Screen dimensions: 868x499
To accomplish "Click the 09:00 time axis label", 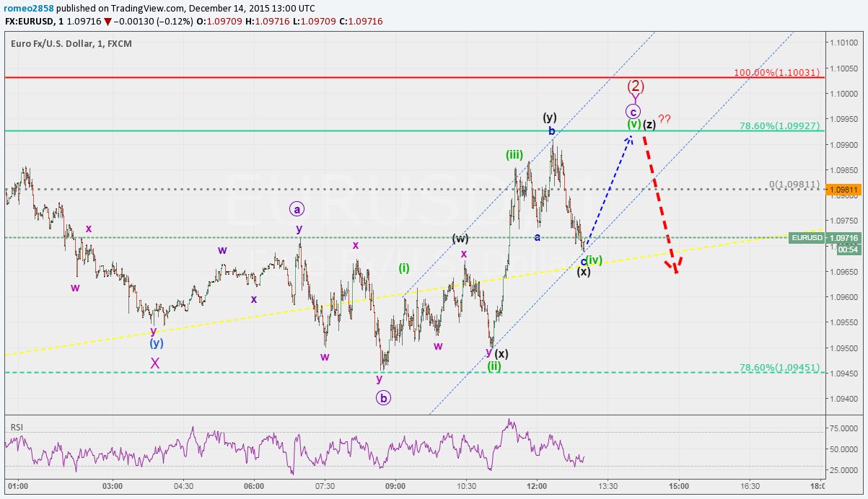I will click(x=395, y=486).
